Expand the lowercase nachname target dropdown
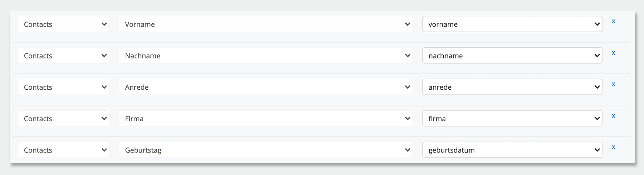Viewport: 644px width, 175px height. pos(512,56)
